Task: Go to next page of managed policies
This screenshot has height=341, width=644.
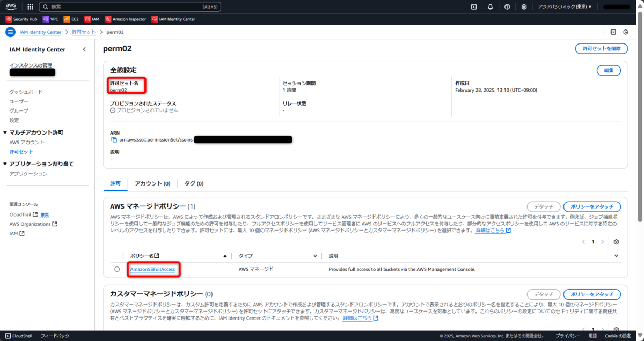Action: (x=602, y=242)
